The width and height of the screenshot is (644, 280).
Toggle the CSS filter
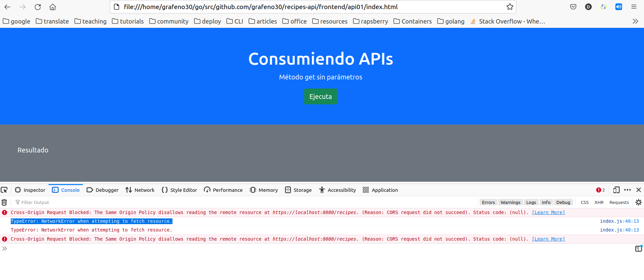tap(585, 202)
